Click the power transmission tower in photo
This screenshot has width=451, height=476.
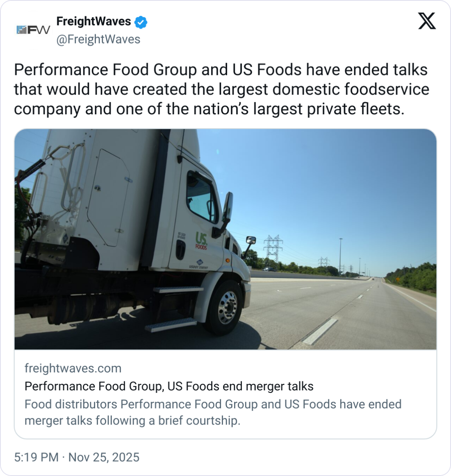click(273, 248)
